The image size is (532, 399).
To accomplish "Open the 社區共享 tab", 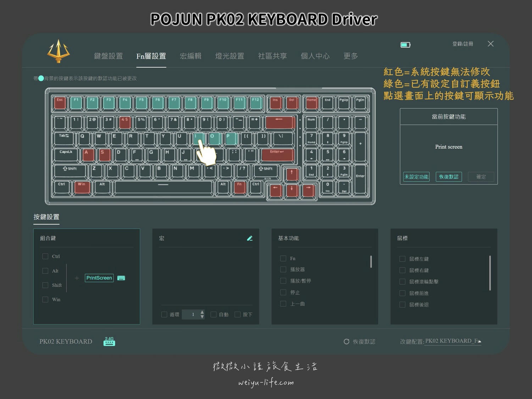I will pos(272,56).
